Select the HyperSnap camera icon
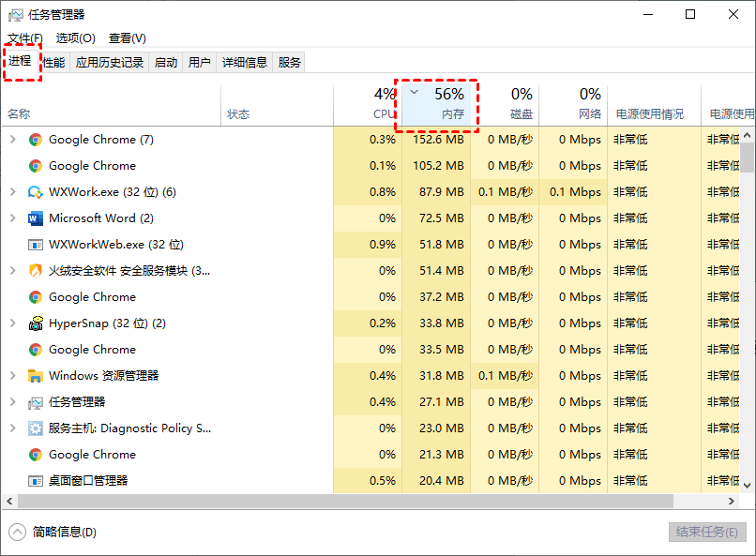Screen dimensions: 756x556 point(36,323)
